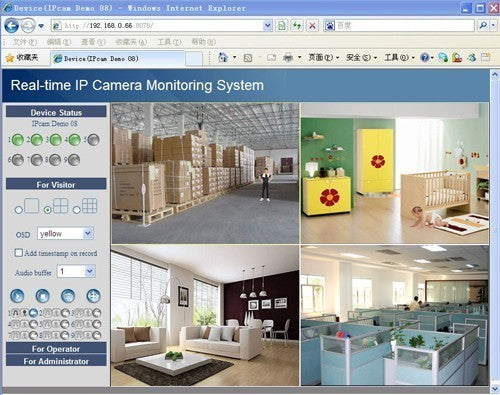Click the For Operator section header
Screen dimensions: 500x395
[x=56, y=348]
